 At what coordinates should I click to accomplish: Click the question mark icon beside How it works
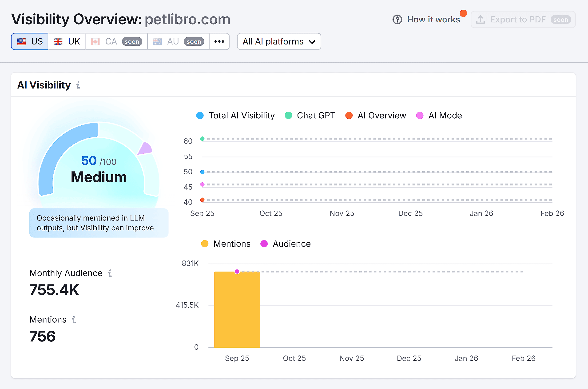tap(397, 19)
